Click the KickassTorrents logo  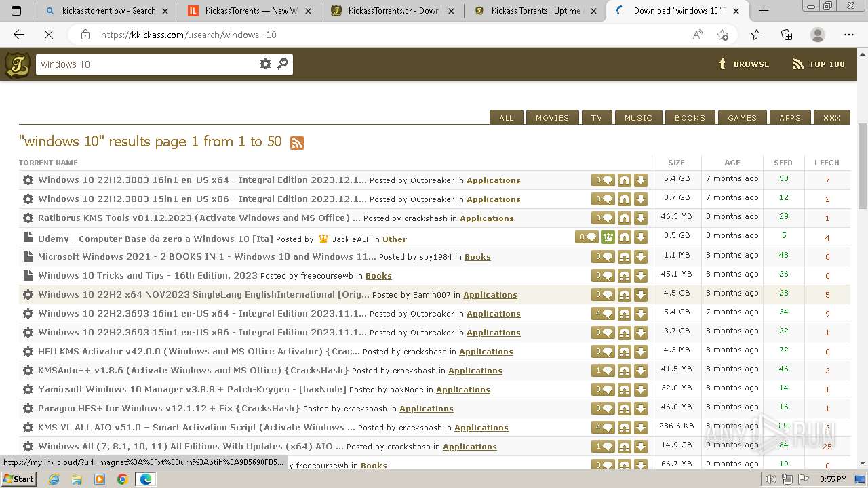[17, 64]
